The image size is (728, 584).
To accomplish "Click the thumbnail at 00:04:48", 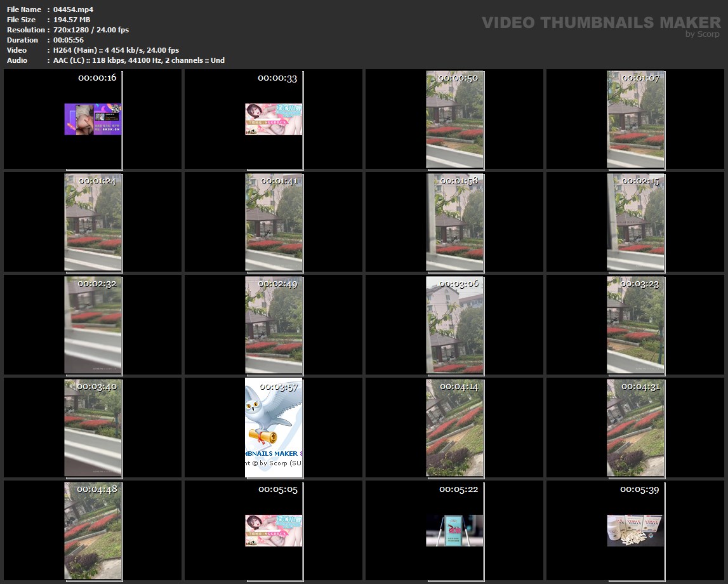I will [93, 531].
